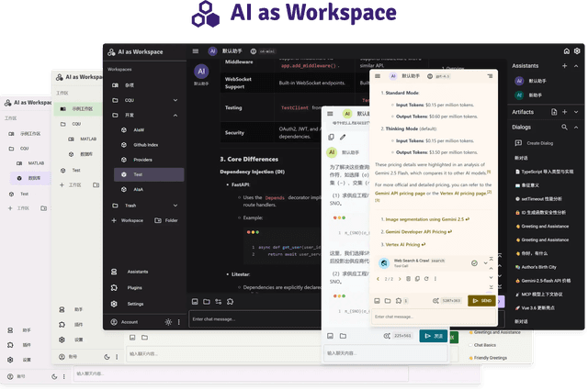Open the settings gear at the dark window's top right
Image resolution: width=588 pixels, height=390 pixels.
point(577,51)
